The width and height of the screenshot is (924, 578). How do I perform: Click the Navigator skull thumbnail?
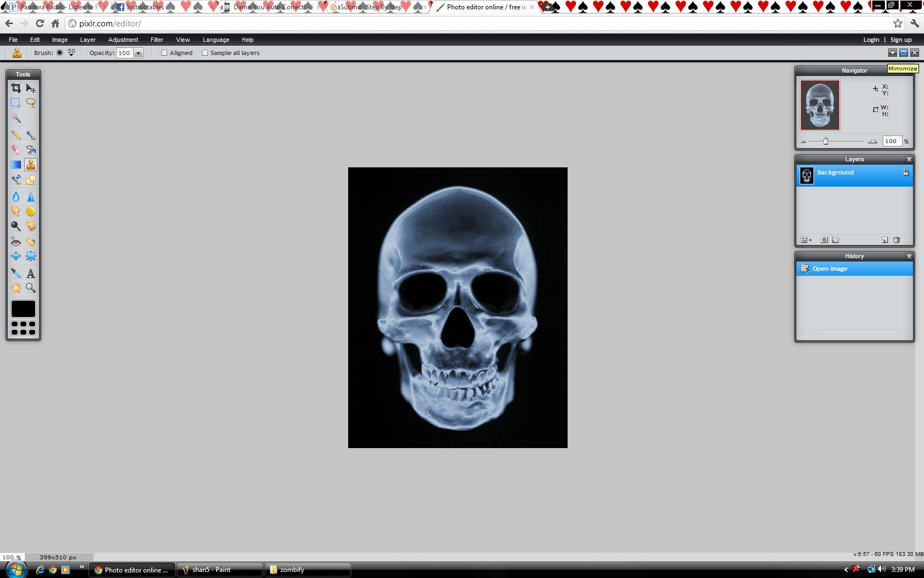tap(820, 105)
